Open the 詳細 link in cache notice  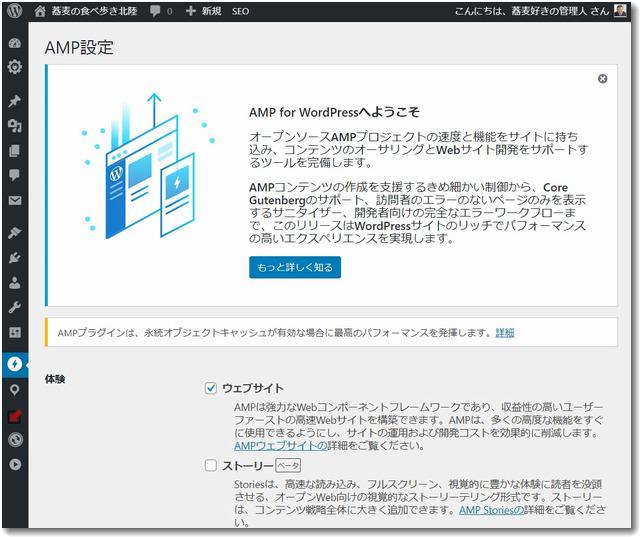(504, 333)
